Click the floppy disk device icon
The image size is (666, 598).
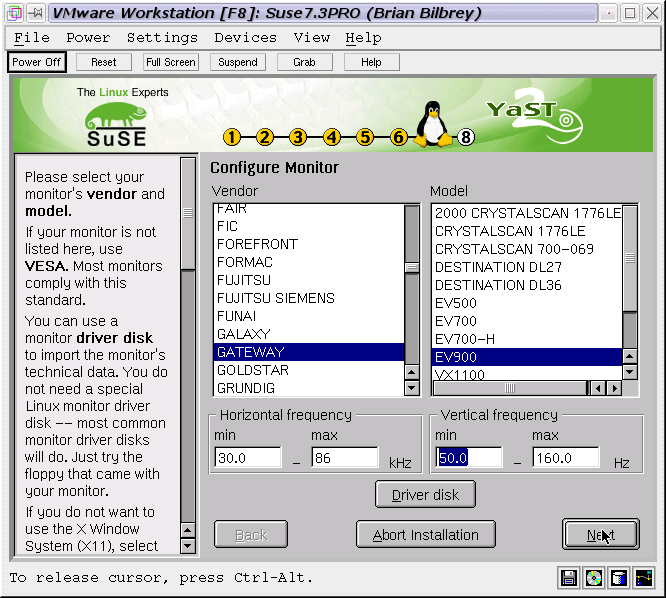click(x=569, y=577)
